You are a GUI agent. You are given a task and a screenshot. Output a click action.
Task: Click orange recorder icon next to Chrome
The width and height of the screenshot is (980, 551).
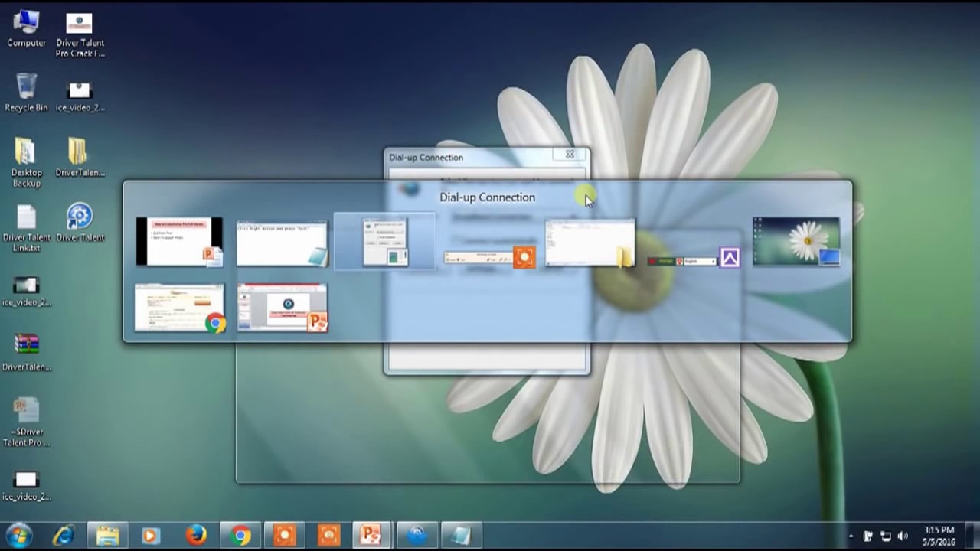click(284, 535)
